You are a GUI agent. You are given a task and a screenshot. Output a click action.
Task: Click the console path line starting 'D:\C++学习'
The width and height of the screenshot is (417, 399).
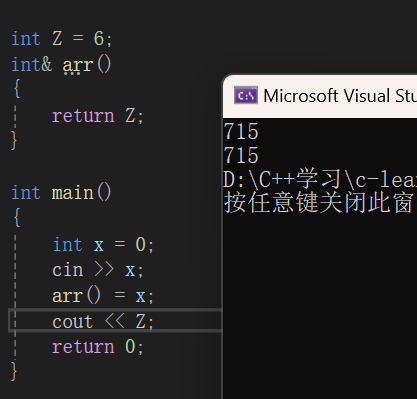(320, 179)
